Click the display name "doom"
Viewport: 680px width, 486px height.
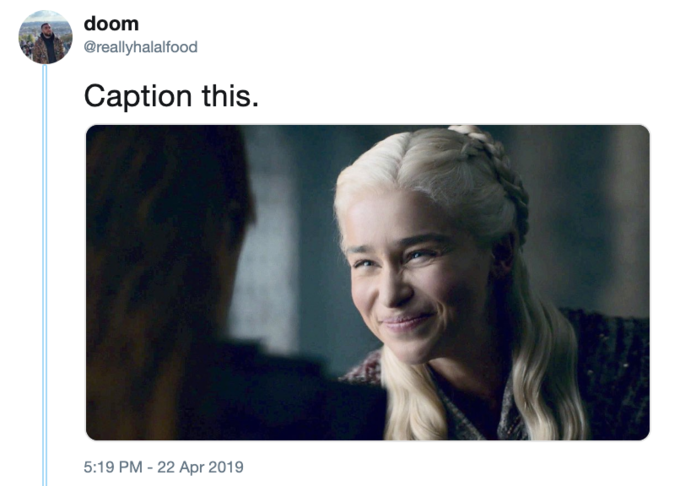pyautogui.click(x=111, y=24)
